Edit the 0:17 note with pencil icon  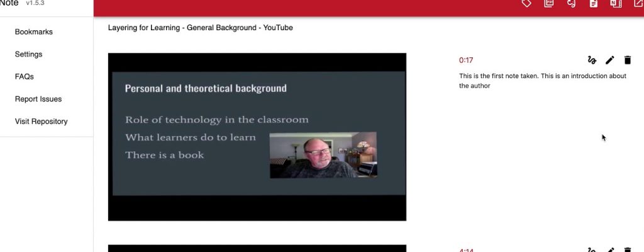[x=610, y=60]
